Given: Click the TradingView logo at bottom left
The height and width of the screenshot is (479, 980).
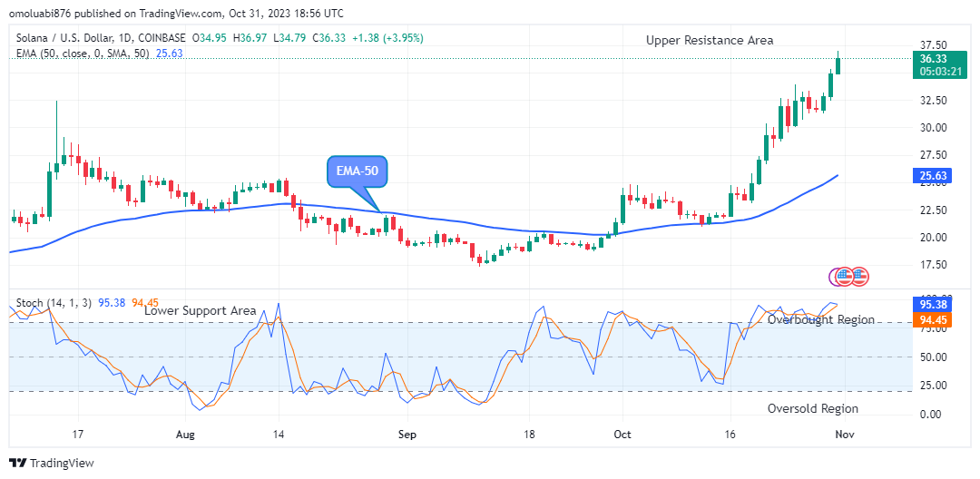Looking at the screenshot, I should click(x=52, y=464).
